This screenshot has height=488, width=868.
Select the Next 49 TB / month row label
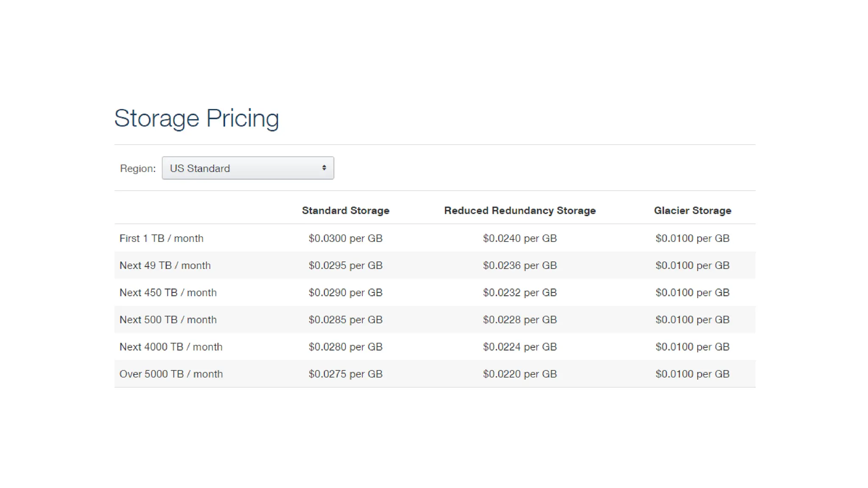[165, 266]
